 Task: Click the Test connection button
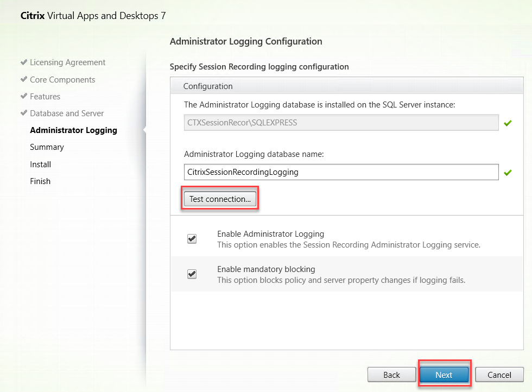click(220, 199)
